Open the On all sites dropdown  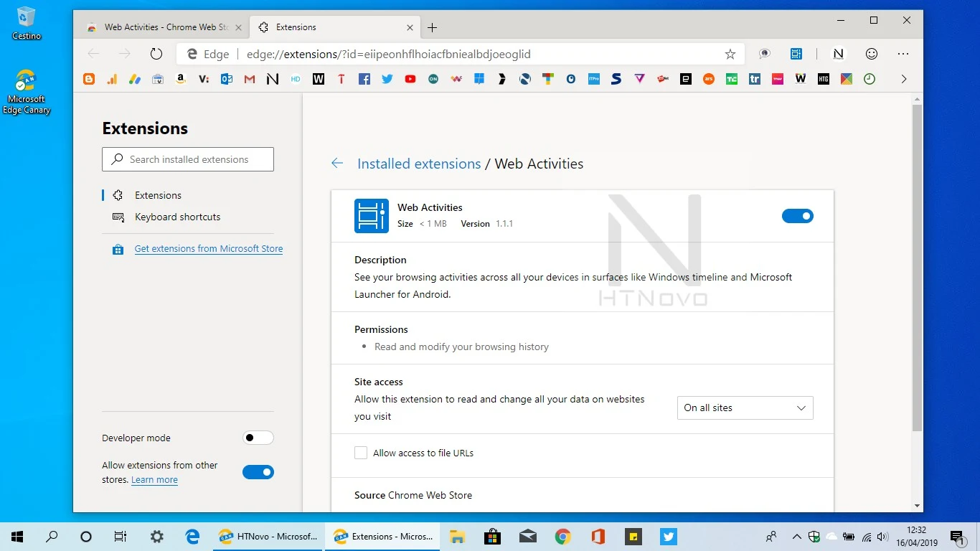[x=745, y=408]
